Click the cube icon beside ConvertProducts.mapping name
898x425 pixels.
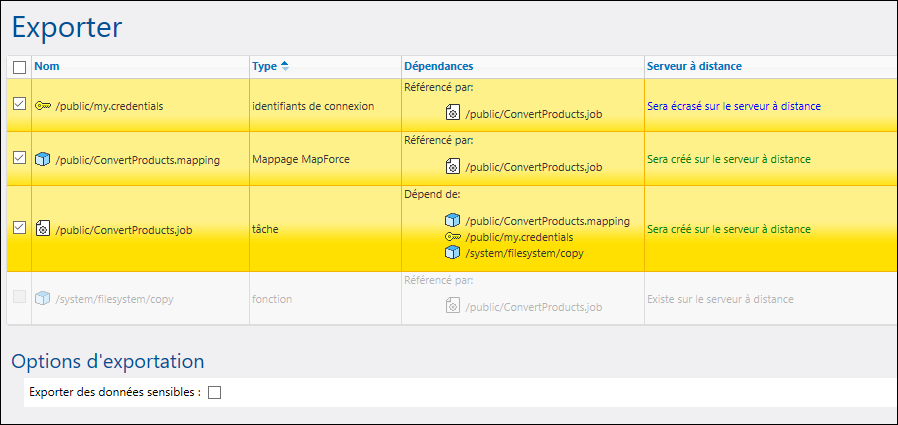point(42,159)
